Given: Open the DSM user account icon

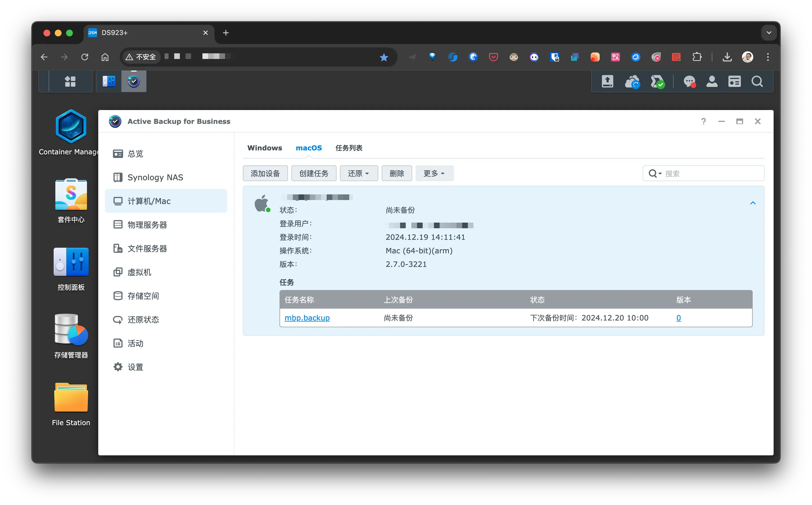Looking at the screenshot, I should tap(712, 81).
